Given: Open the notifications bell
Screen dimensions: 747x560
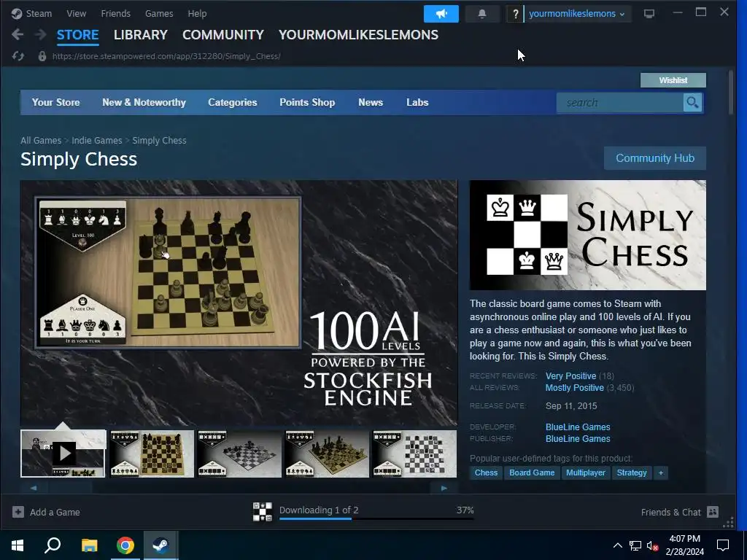Looking at the screenshot, I should tap(482, 14).
